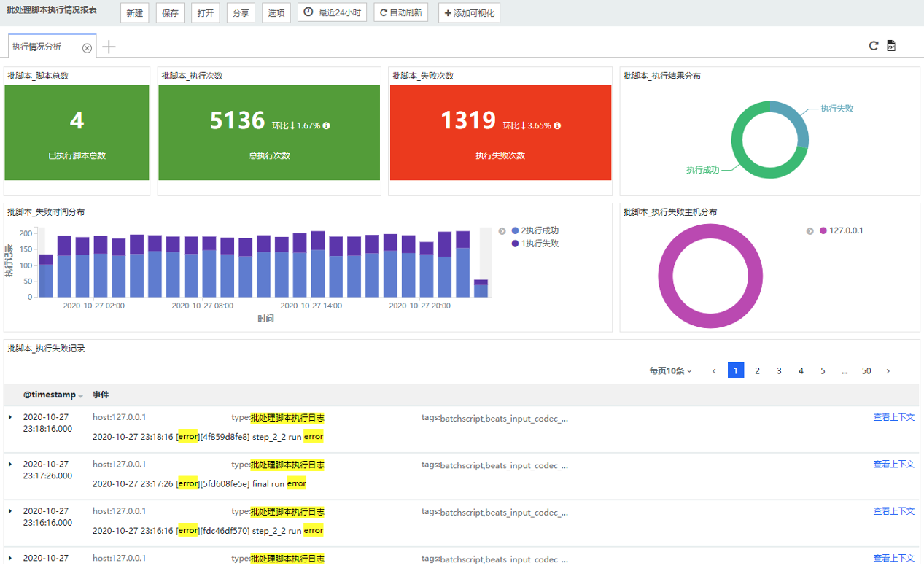This screenshot has width=924, height=571.
Task: Switch to the 执行情况分析 tab
Action: point(37,47)
